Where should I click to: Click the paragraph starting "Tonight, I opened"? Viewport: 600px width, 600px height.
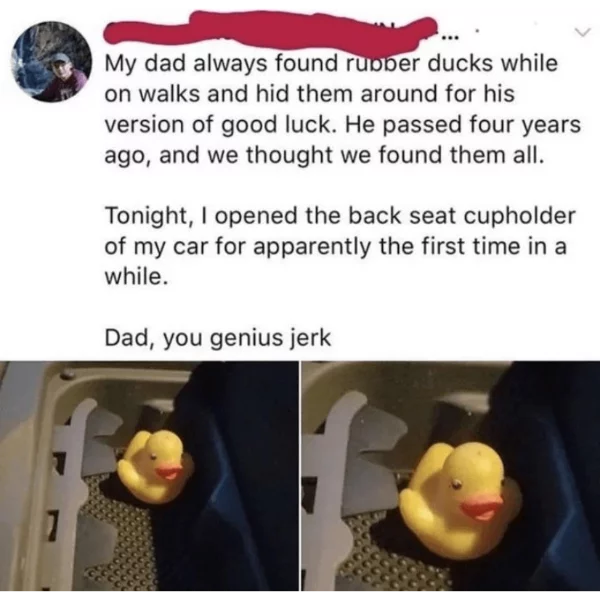(x=340, y=246)
